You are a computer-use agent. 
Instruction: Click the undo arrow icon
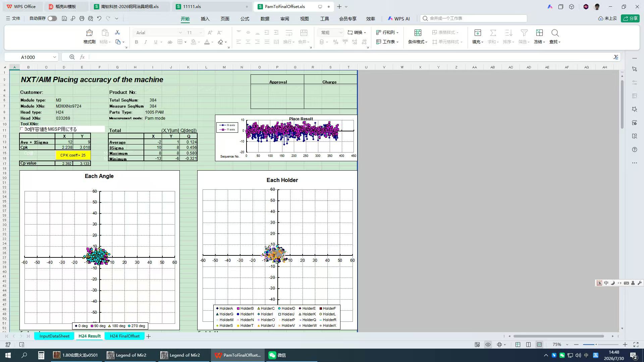point(99,18)
